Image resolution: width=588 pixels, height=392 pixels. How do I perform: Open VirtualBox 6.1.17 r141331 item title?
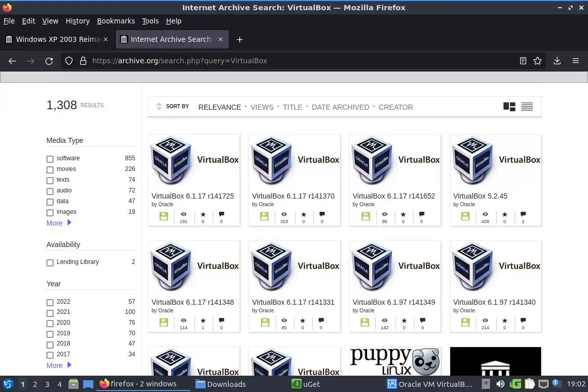tap(293, 302)
